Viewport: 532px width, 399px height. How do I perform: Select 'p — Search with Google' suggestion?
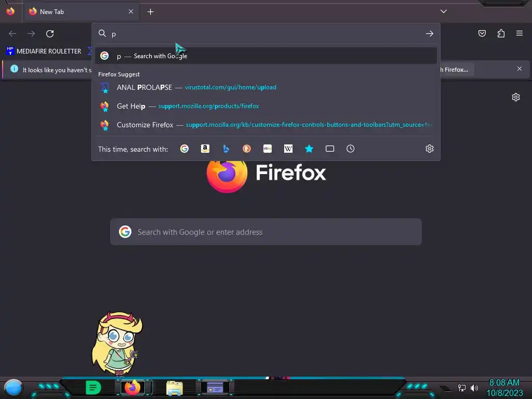[x=265, y=56]
